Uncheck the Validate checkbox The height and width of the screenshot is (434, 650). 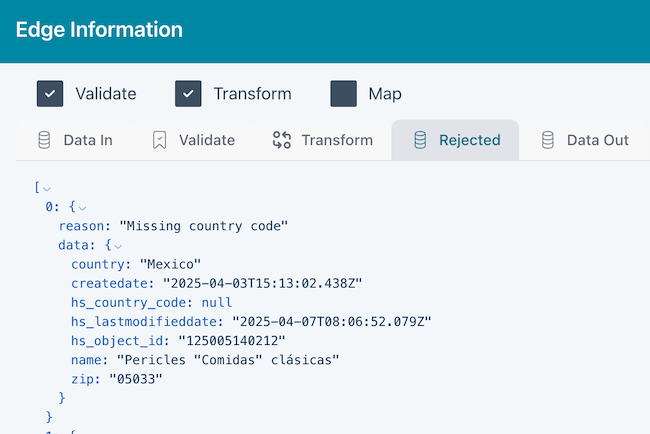tap(51, 94)
